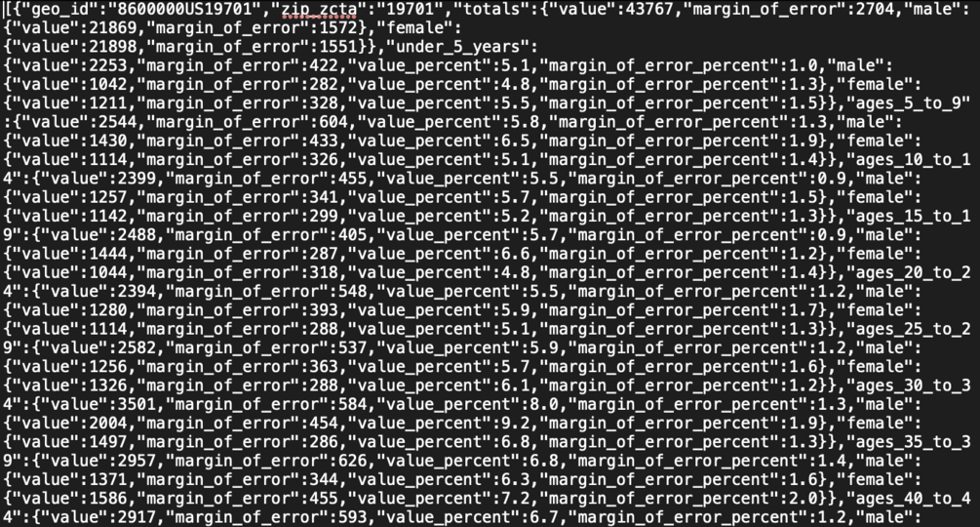Place cursor on value 2957
The height and width of the screenshot is (527, 980).
135,461
